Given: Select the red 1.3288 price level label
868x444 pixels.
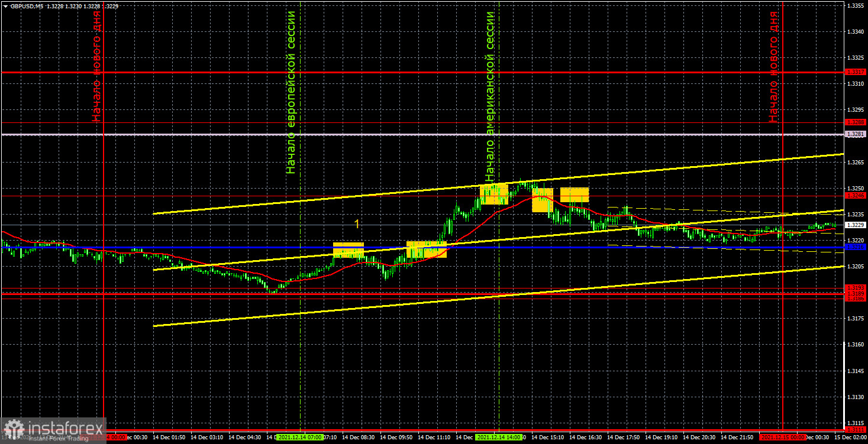Looking at the screenshot, I should pos(855,122).
